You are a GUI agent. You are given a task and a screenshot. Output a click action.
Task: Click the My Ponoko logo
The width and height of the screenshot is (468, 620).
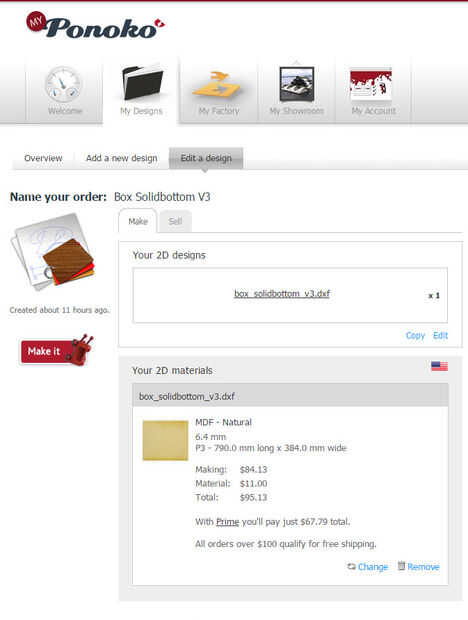95,26
